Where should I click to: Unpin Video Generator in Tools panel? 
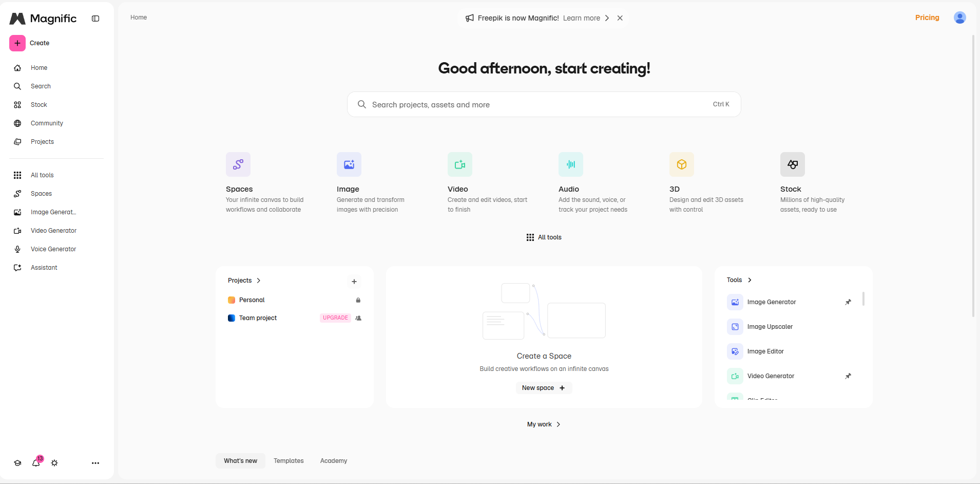pyautogui.click(x=848, y=376)
